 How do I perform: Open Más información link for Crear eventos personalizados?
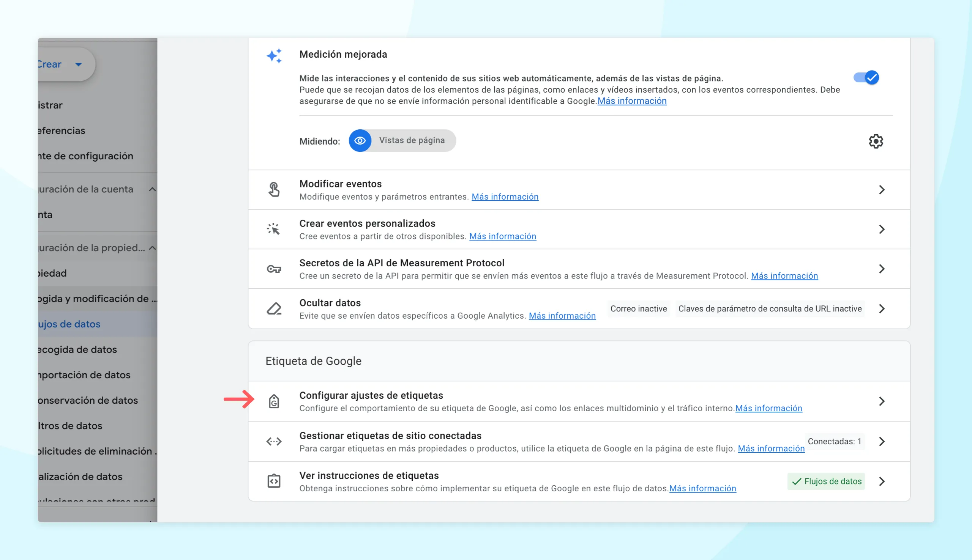(x=503, y=236)
